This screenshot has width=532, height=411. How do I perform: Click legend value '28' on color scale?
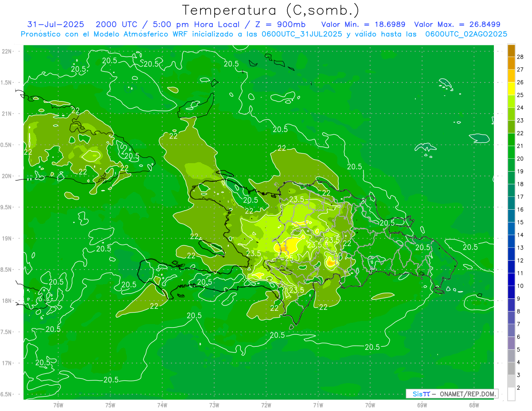[x=520, y=56]
